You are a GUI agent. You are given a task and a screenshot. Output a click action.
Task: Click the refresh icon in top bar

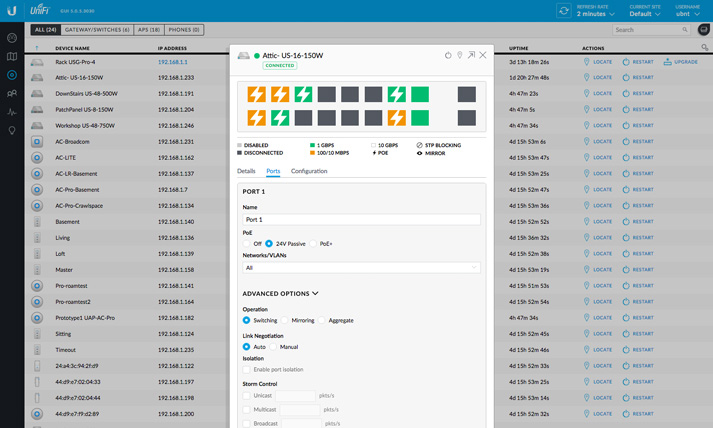click(564, 10)
